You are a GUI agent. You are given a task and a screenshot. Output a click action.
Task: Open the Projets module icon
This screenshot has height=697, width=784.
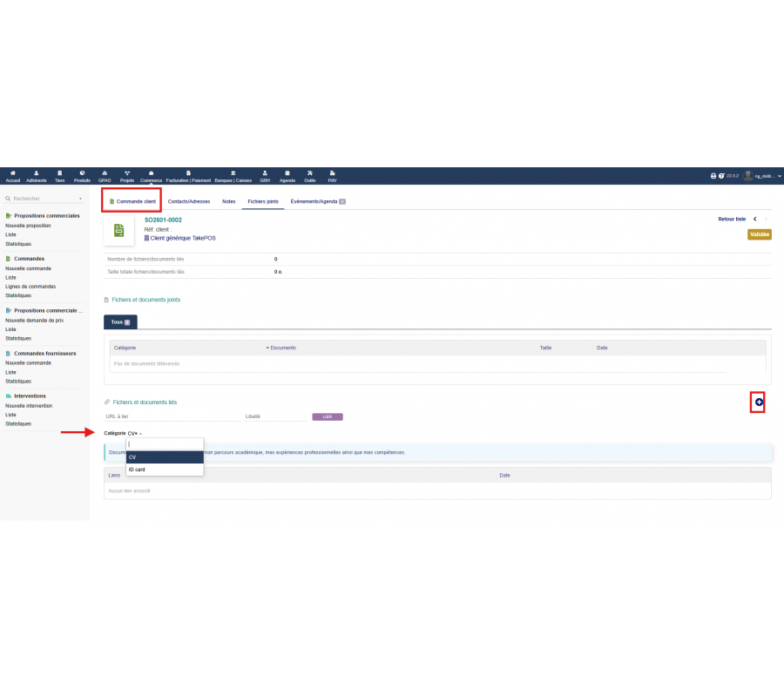point(127,176)
